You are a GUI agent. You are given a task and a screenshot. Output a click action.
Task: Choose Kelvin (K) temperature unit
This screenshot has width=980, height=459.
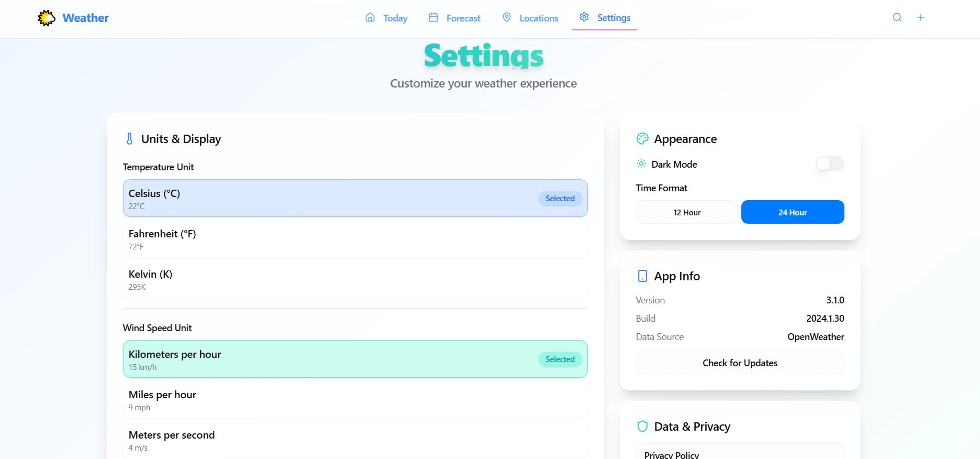pos(355,280)
